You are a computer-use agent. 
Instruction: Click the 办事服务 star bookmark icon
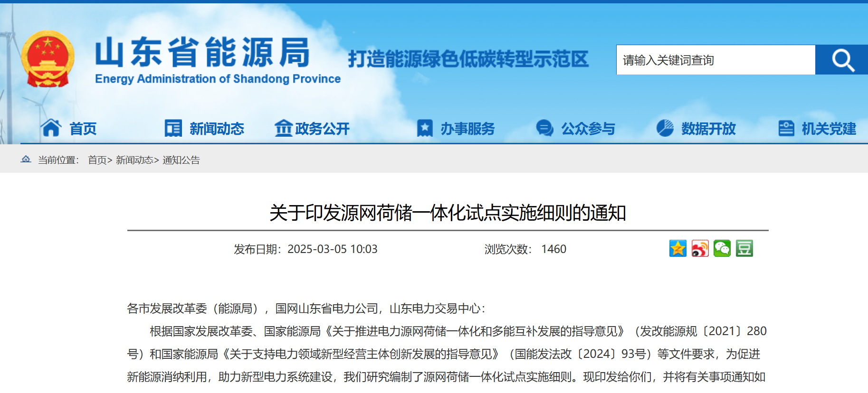425,128
